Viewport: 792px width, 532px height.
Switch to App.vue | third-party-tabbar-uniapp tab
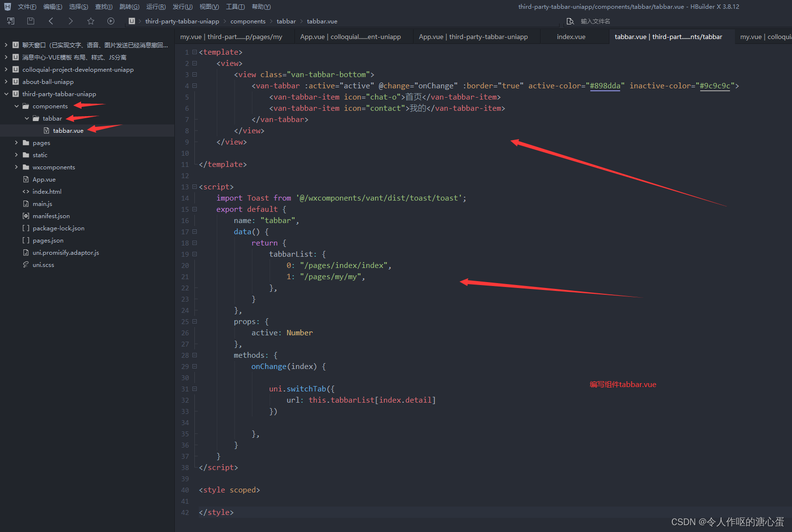click(473, 37)
